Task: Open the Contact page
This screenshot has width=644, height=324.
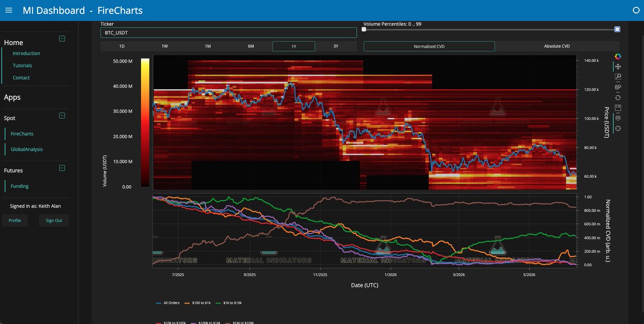Action: tap(21, 78)
